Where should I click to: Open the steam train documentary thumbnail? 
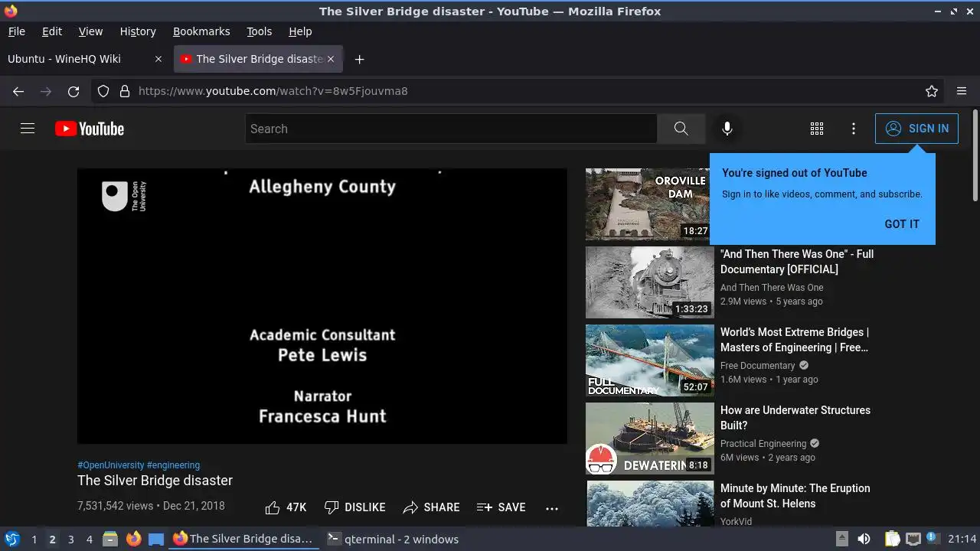(650, 282)
